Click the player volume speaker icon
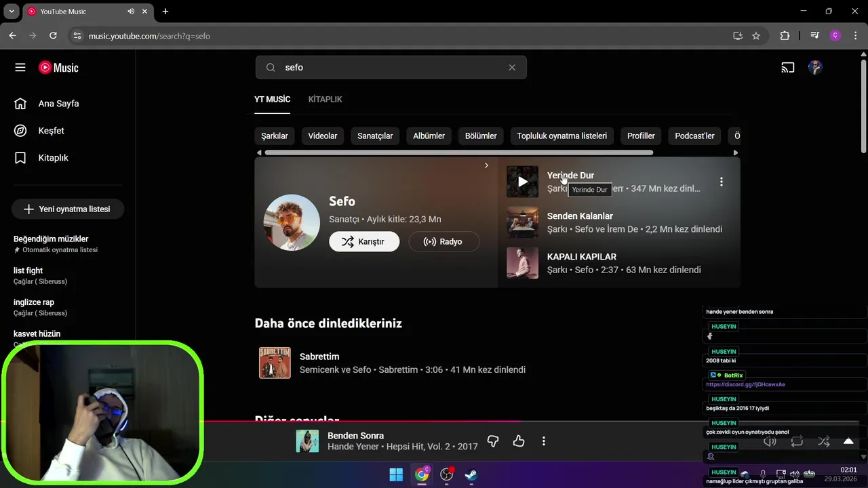The width and height of the screenshot is (868, 488). click(x=770, y=441)
